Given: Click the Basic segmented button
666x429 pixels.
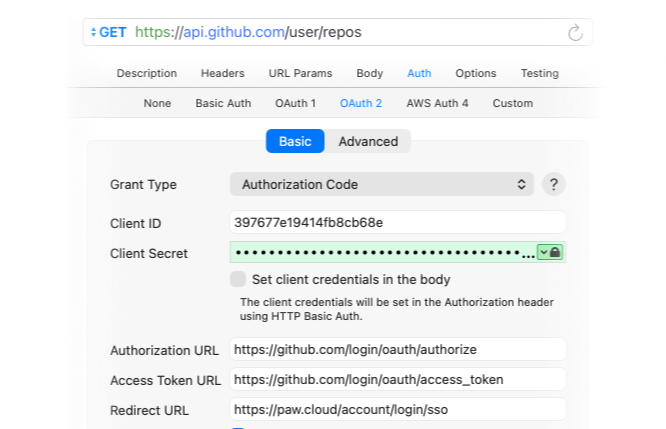Looking at the screenshot, I should pyautogui.click(x=295, y=141).
